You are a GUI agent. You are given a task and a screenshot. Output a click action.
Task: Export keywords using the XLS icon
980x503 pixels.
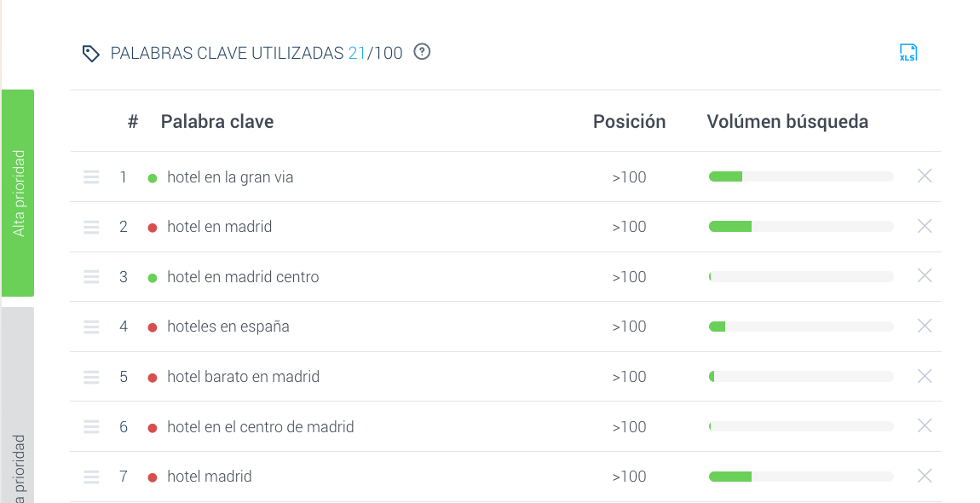tap(908, 52)
